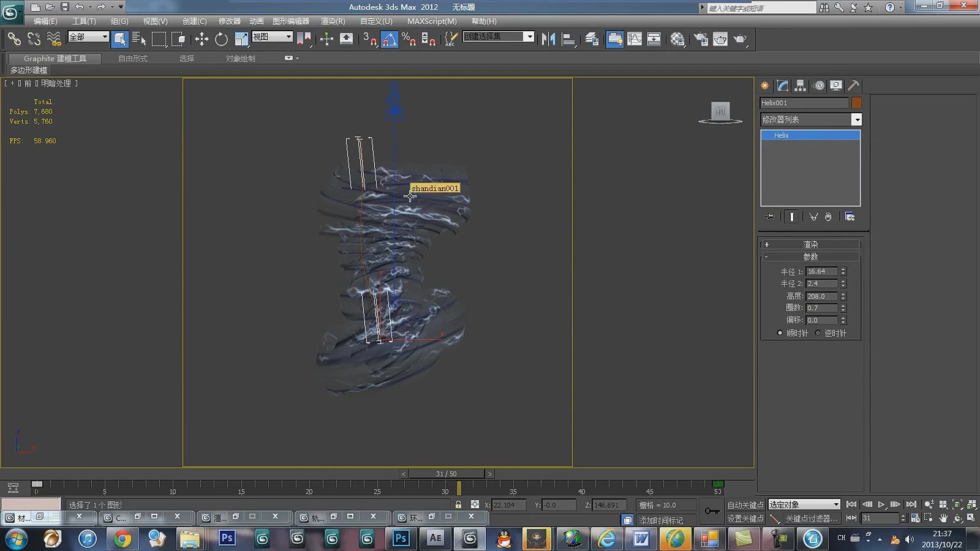Switch to the 自由形式 ribbon tab
This screenshot has width=980, height=551.
(133, 58)
